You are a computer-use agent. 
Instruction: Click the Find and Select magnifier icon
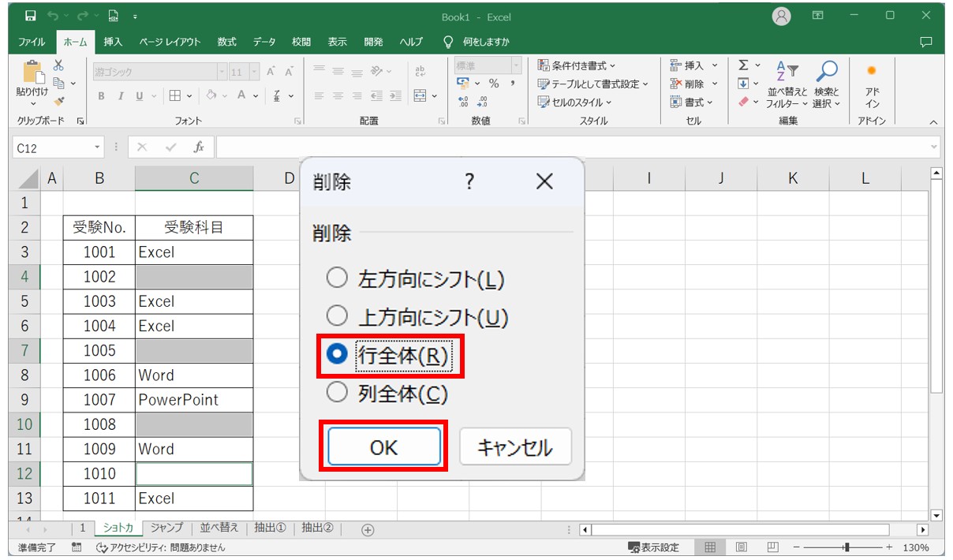click(x=826, y=73)
